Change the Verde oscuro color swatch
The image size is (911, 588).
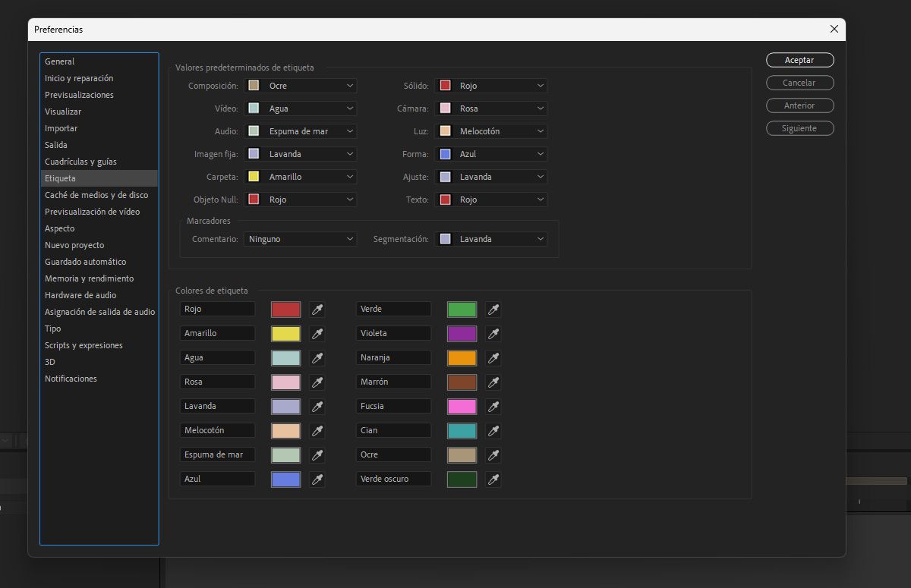coord(462,480)
